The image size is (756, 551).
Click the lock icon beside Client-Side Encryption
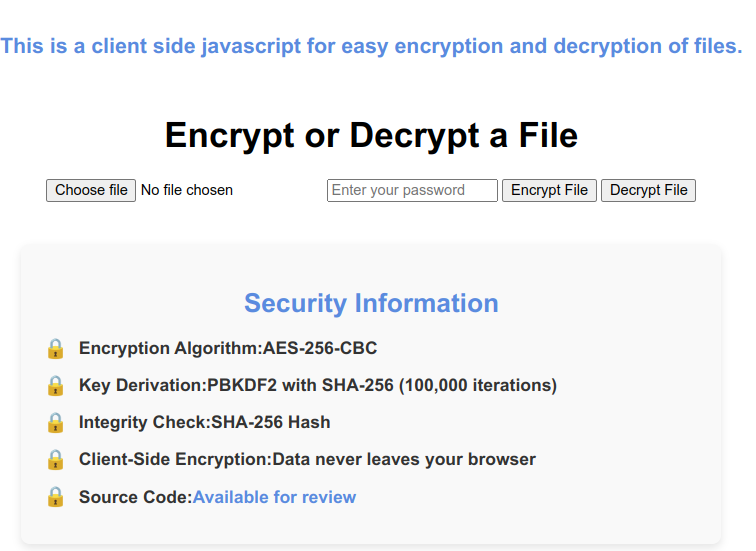point(55,460)
